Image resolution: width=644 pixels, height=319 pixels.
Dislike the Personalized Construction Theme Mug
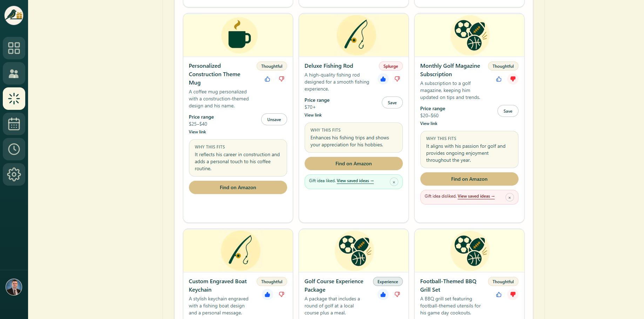pyautogui.click(x=281, y=79)
